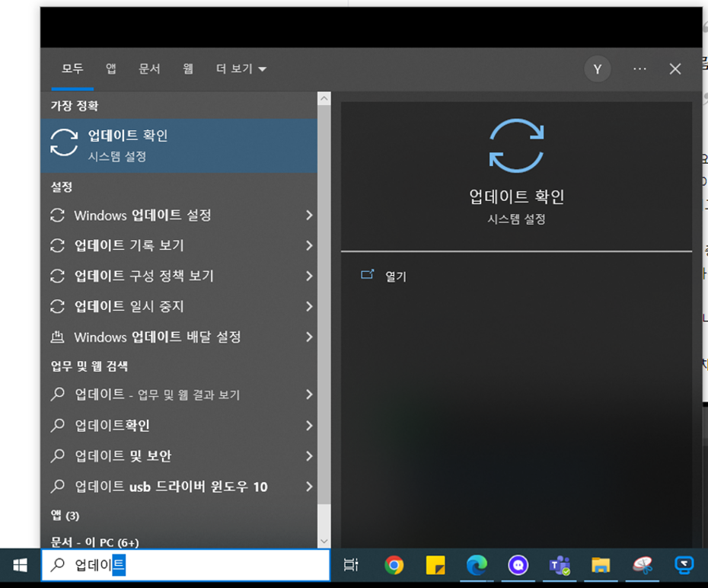Open 업데이트 구성 정책 보기 result
Image resolution: width=708 pixels, height=588 pixels.
[x=179, y=276]
